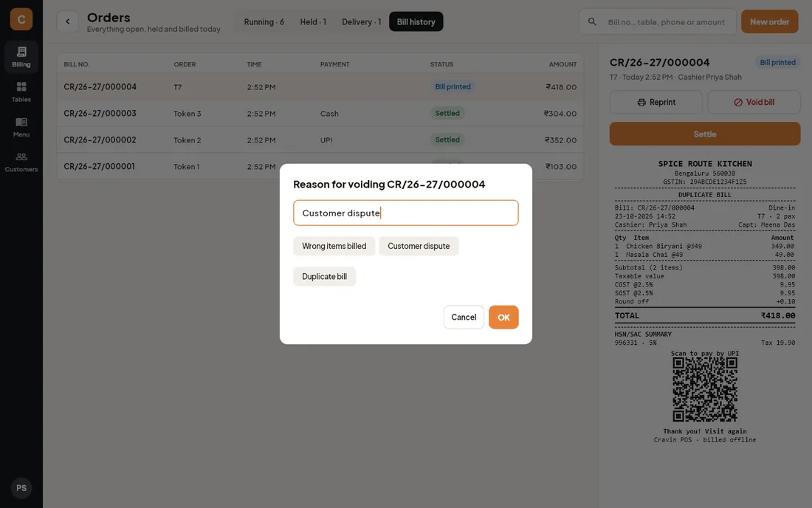Image resolution: width=812 pixels, height=508 pixels.
Task: Click the Token 2 order cell
Action: click(187, 140)
